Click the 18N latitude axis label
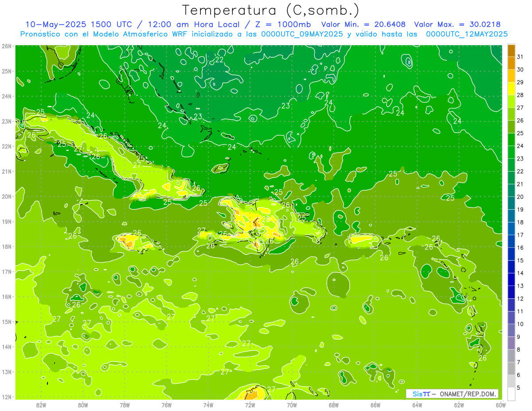The image size is (532, 411). 7,247
